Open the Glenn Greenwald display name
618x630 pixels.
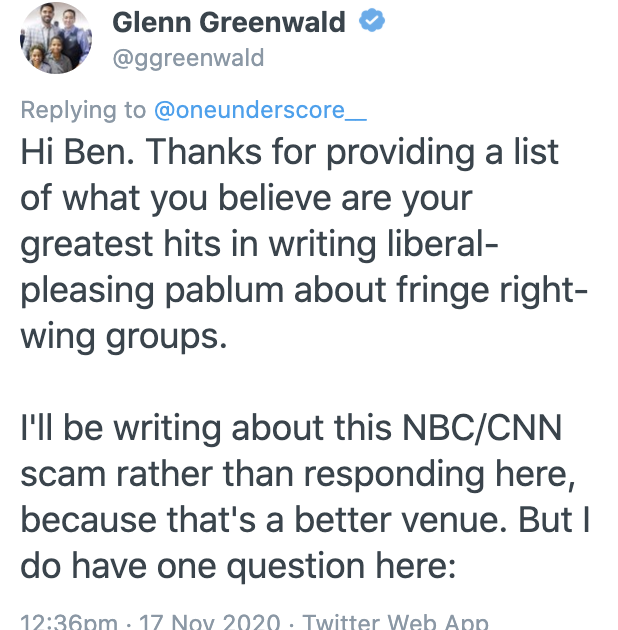[x=229, y=22]
